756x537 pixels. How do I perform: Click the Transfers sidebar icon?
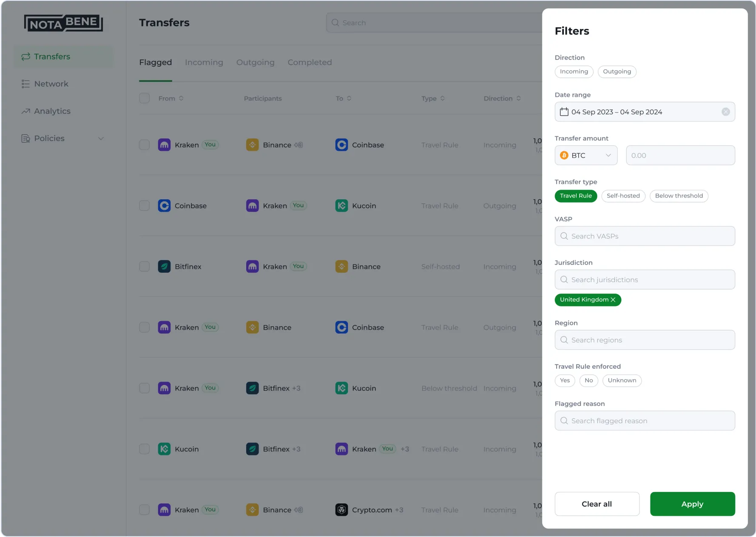[x=26, y=57]
